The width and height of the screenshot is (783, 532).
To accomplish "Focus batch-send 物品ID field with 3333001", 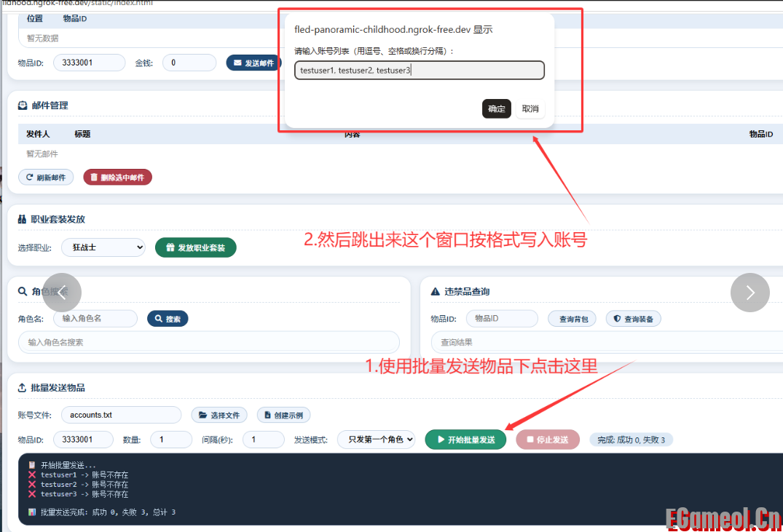I will coord(83,440).
